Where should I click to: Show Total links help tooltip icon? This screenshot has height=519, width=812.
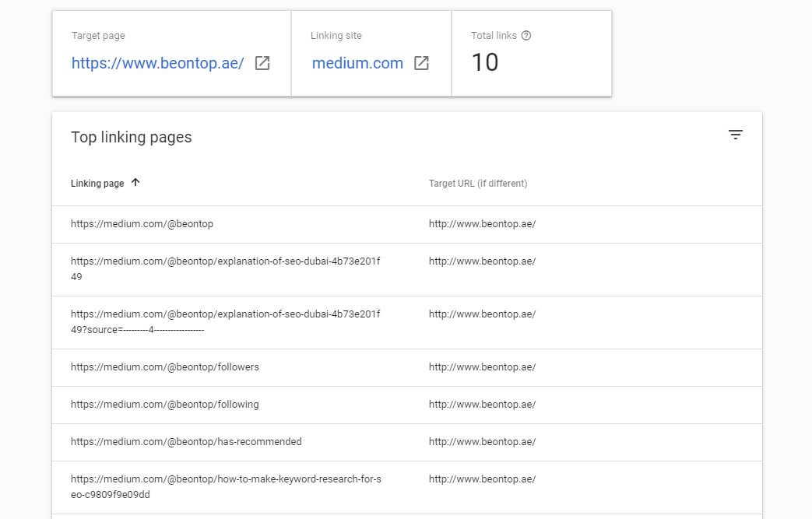526,35
